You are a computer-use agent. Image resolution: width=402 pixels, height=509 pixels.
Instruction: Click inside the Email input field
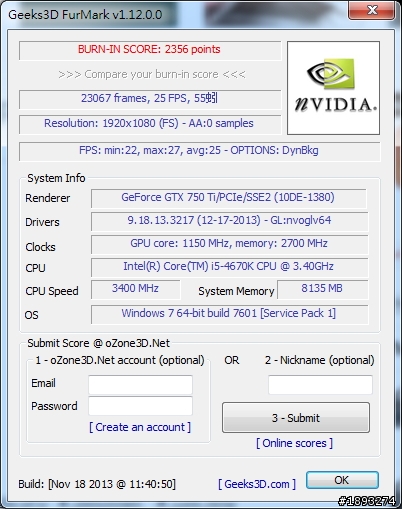point(140,384)
